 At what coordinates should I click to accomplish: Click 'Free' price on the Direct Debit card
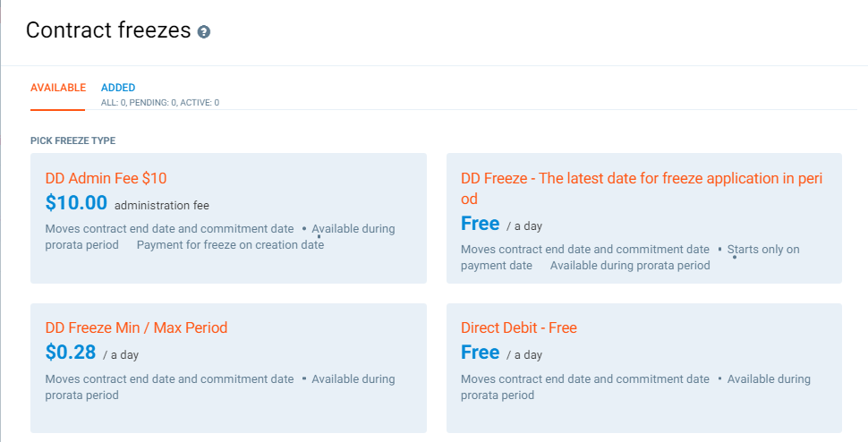(x=480, y=353)
